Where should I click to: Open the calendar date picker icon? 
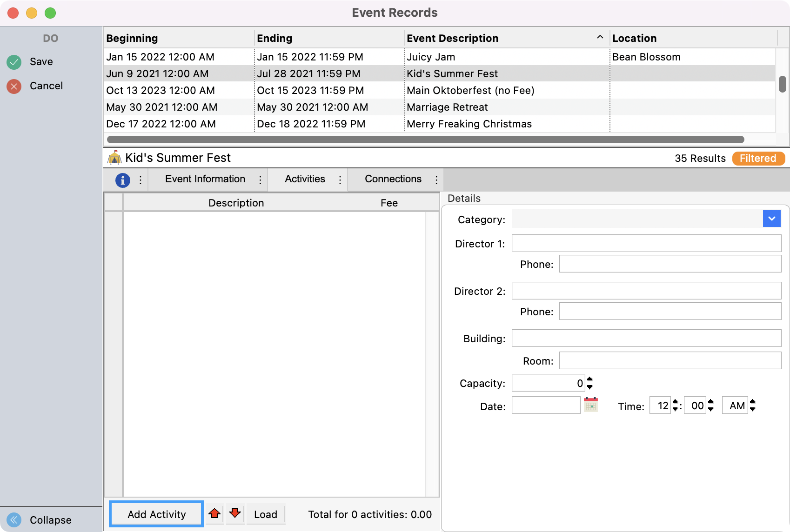click(590, 405)
